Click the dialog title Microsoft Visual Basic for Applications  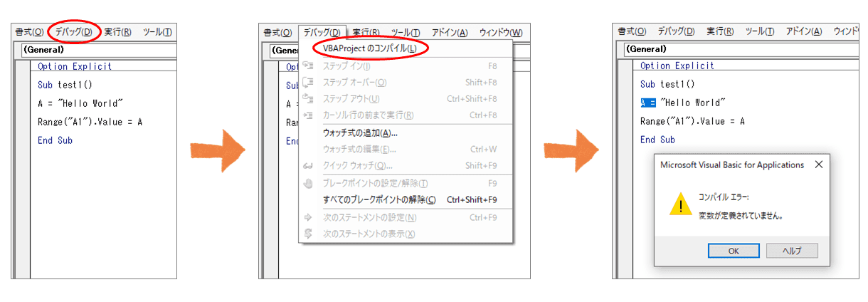pos(732,165)
